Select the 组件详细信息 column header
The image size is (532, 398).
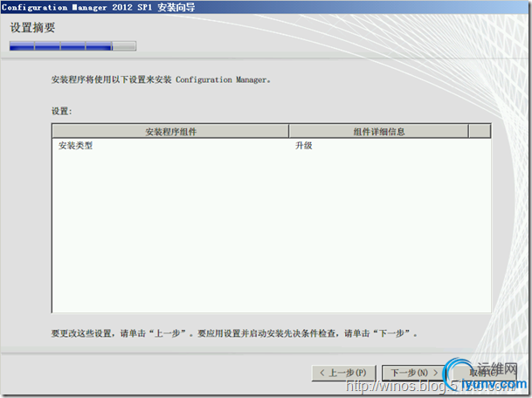[x=378, y=132]
